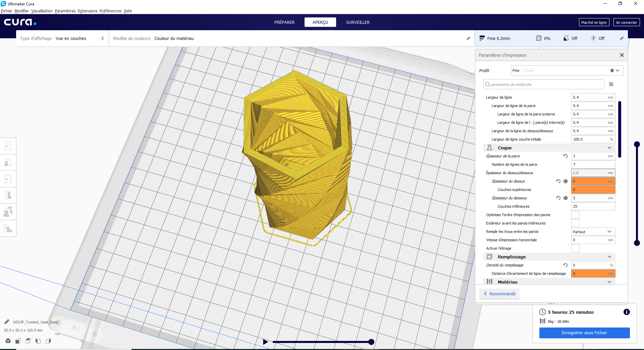This screenshot has width=644, height=350.
Task: Reset Épaisseur de la paroi value
Action: [x=566, y=156]
